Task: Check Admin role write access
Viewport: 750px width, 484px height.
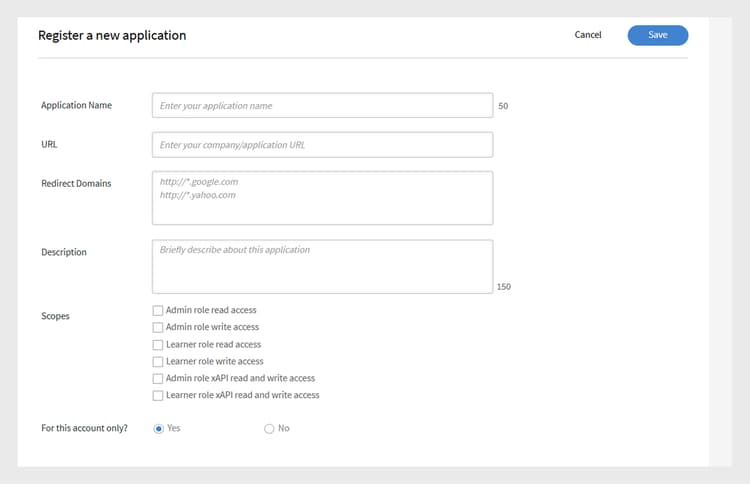Action: (x=158, y=328)
